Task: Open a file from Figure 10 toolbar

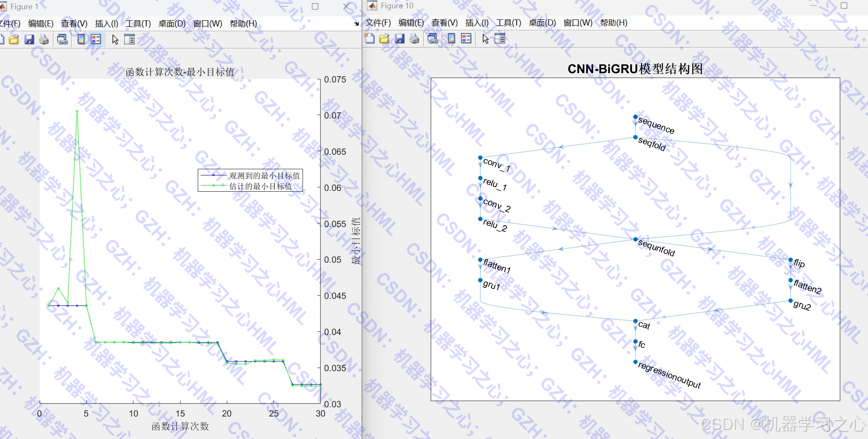Action: tap(384, 39)
